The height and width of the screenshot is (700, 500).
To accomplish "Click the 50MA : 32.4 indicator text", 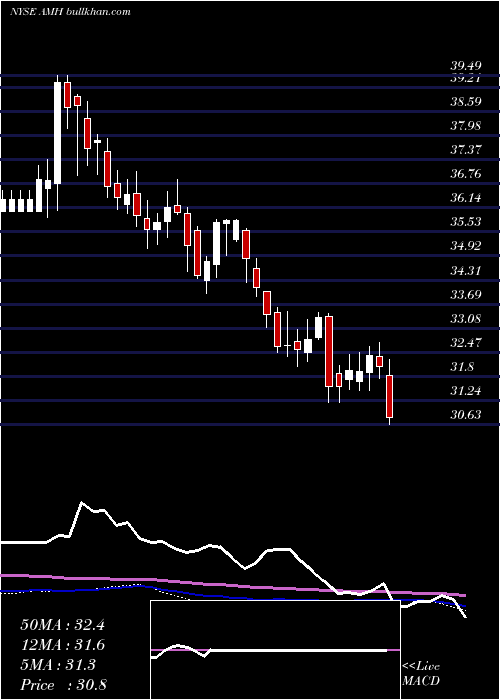I will pos(62,625).
